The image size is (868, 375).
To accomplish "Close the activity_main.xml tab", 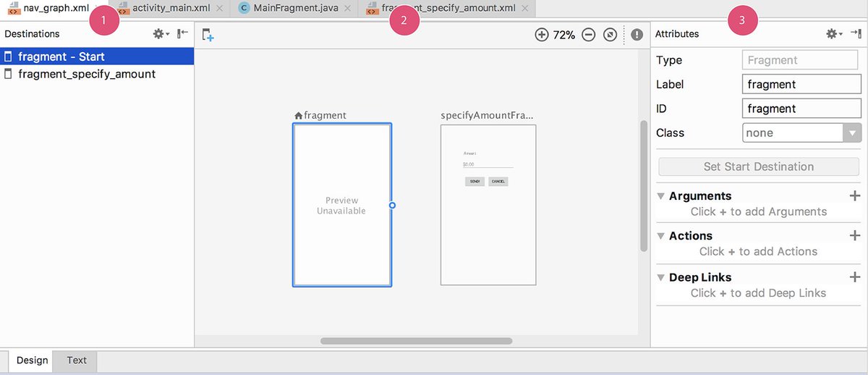I will click(219, 8).
